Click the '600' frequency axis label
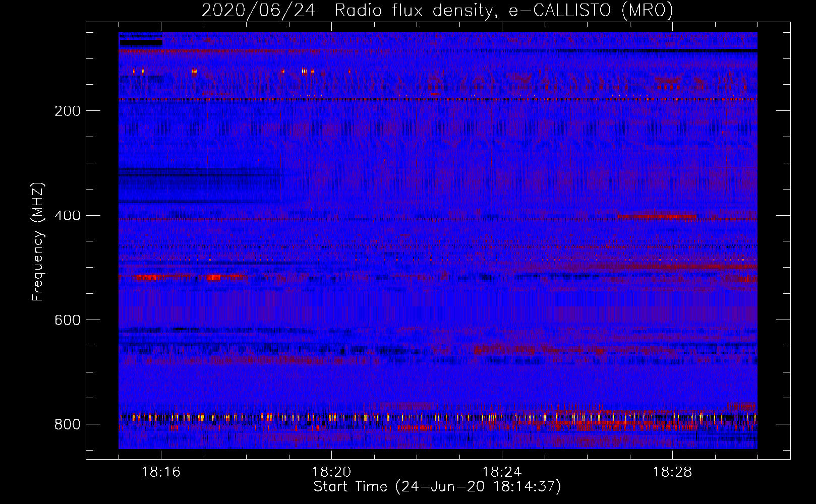Screen dimensions: 816x504 point(68,321)
